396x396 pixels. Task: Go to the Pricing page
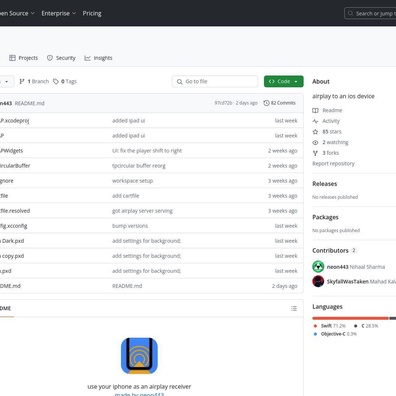92,13
